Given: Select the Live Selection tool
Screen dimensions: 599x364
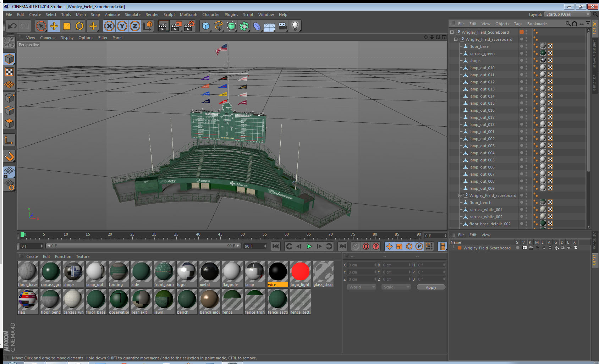Looking at the screenshot, I should pos(41,26).
